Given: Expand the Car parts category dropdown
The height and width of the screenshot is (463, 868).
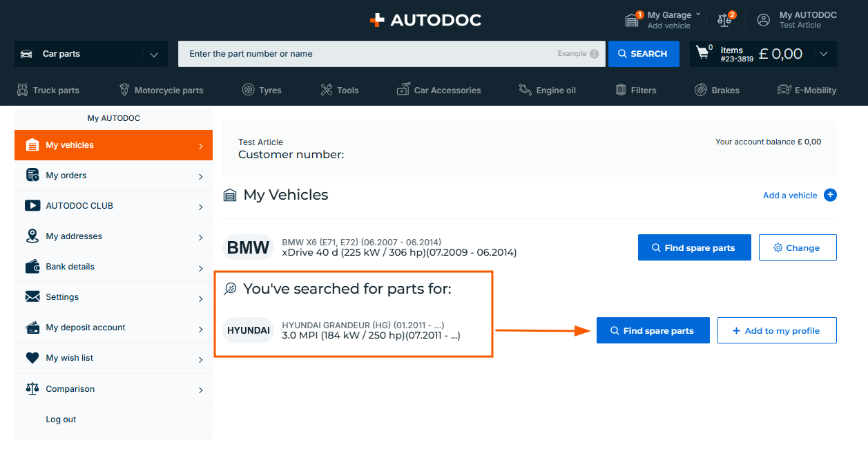Looking at the screenshot, I should click(x=153, y=54).
